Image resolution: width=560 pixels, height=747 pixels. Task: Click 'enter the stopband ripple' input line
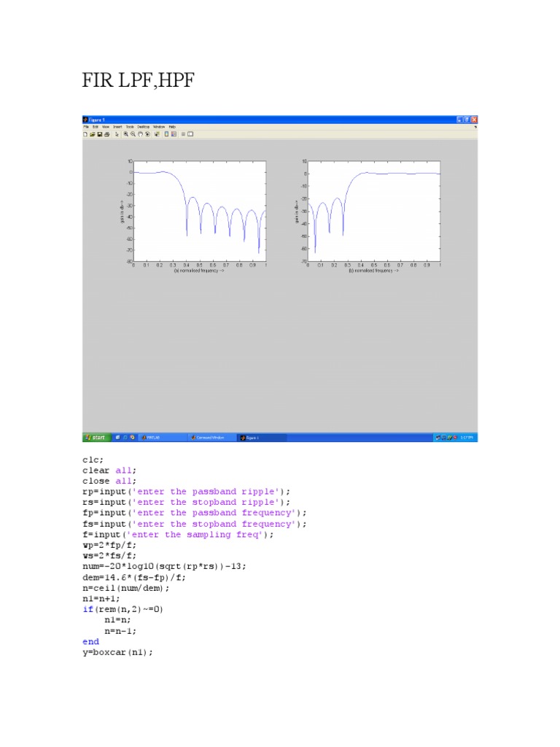click(186, 502)
